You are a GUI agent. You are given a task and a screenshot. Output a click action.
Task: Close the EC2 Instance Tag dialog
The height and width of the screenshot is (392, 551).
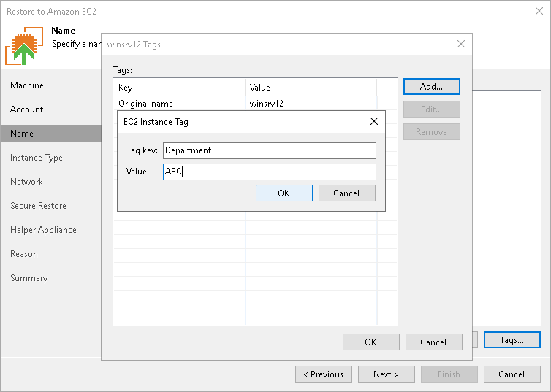[374, 121]
